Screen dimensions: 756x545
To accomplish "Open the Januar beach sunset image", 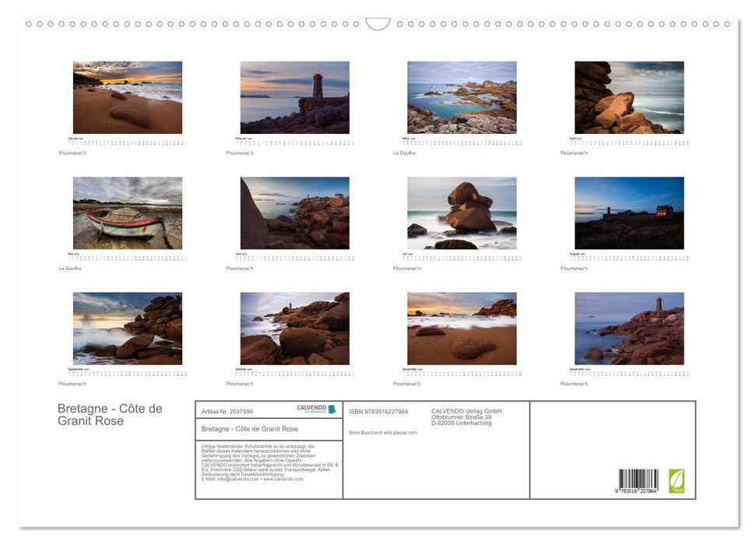I will [128, 97].
